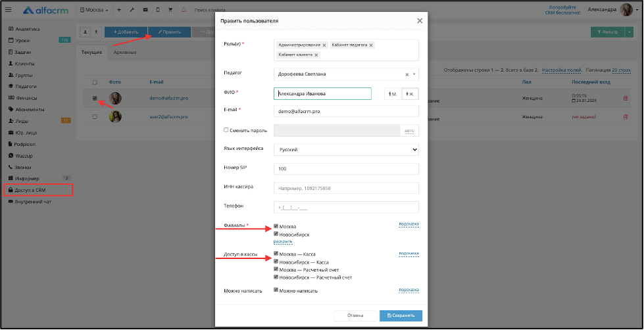Click into the Номер SIP field

(346, 169)
